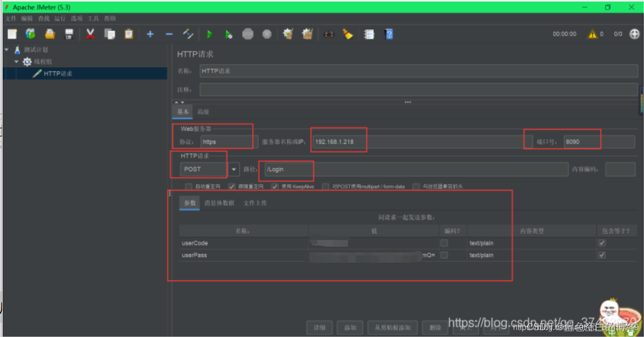Image resolution: width=644 pixels, height=337 pixels.
Task: Click the Save floppy disk icon
Action: coord(69,34)
